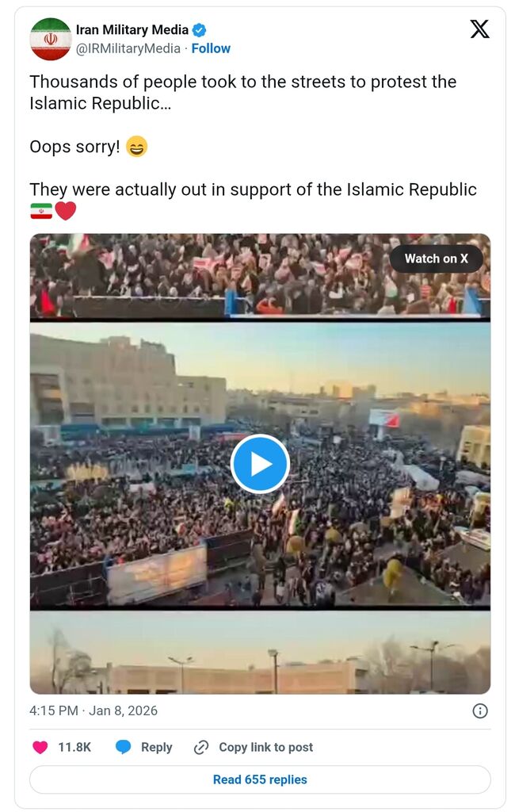
Task: Click the bottom building strip of video
Action: 260,652
